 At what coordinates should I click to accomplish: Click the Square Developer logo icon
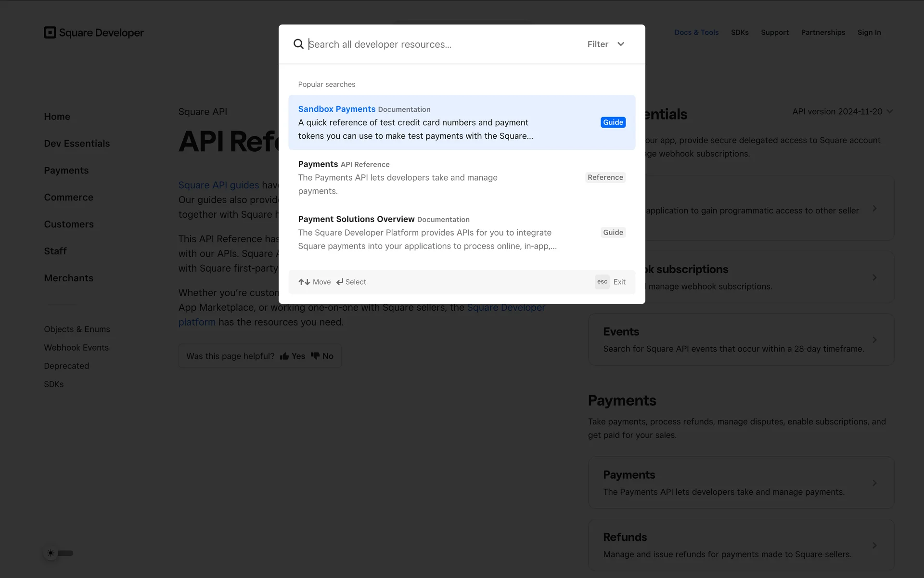50,32
